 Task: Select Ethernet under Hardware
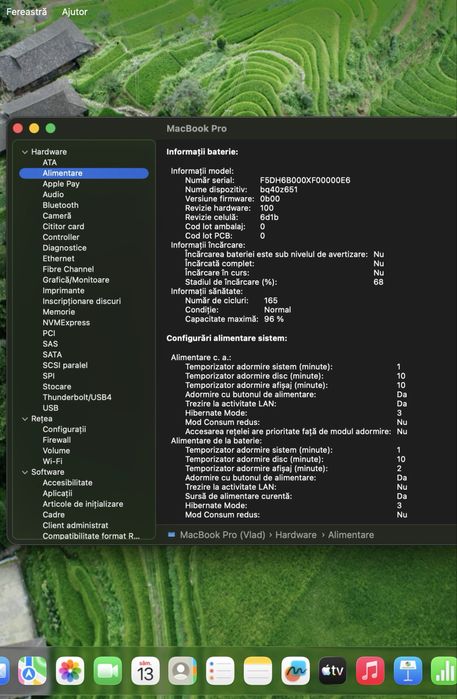tap(58, 259)
